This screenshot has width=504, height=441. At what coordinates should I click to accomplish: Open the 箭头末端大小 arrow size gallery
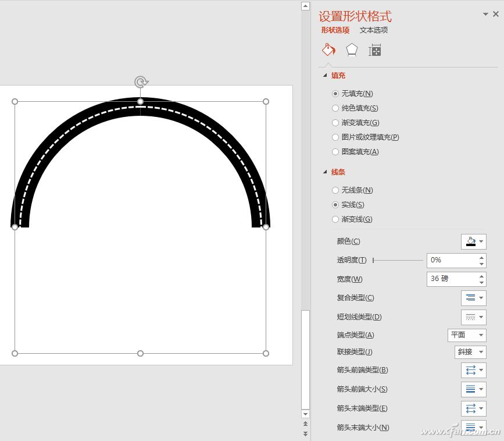tap(474, 427)
